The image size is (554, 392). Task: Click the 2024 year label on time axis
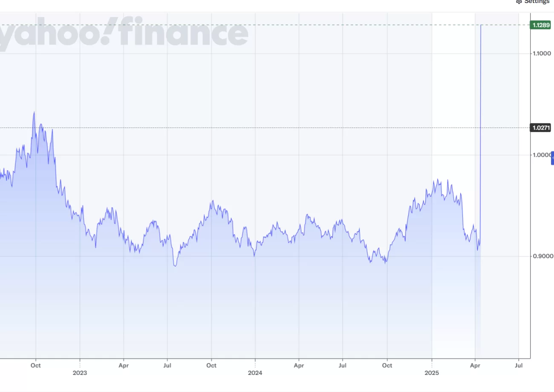pyautogui.click(x=255, y=373)
